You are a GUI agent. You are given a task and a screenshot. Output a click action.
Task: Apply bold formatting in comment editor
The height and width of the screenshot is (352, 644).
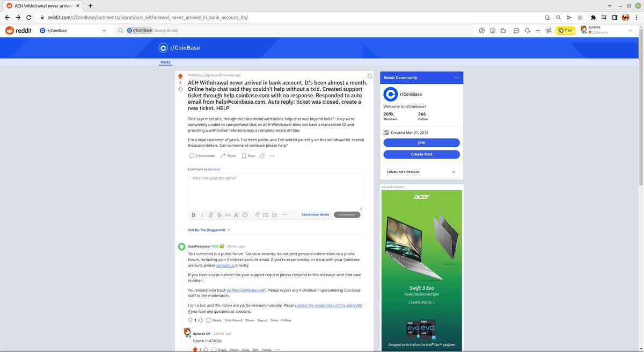click(193, 215)
